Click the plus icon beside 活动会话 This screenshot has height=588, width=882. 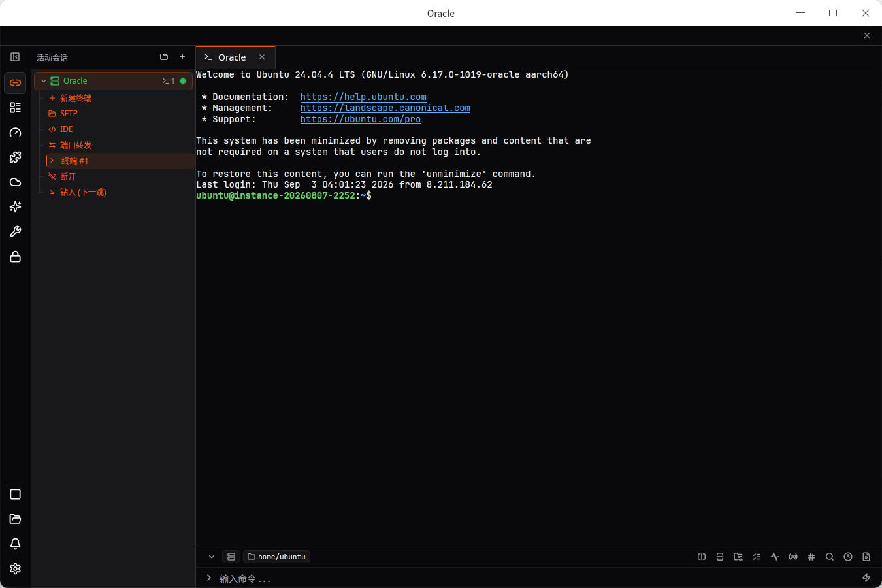tap(182, 57)
